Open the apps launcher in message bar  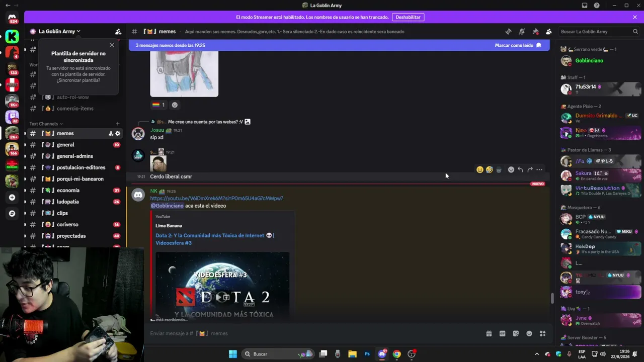543,333
